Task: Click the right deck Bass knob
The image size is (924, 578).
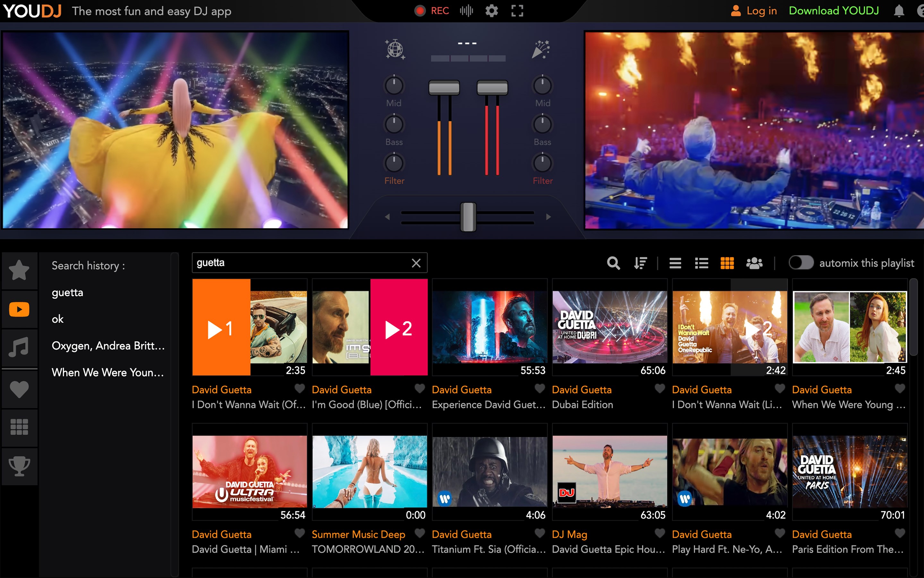Action: (542, 124)
